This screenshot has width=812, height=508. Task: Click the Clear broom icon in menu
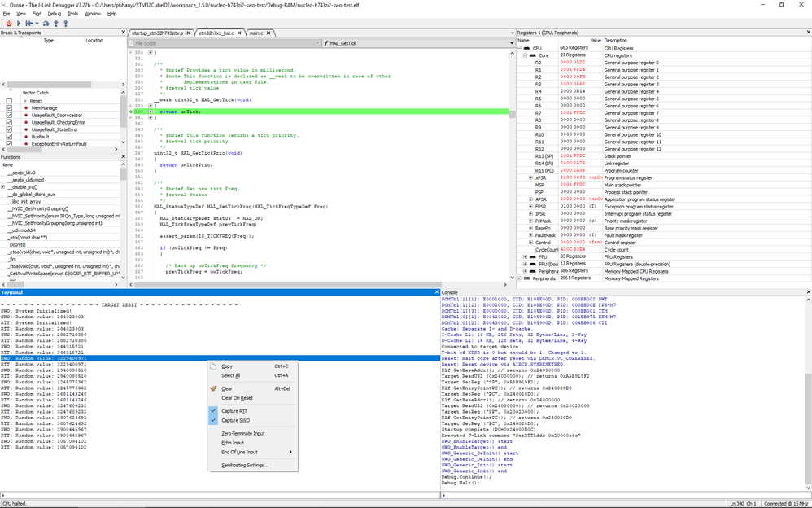coord(213,388)
